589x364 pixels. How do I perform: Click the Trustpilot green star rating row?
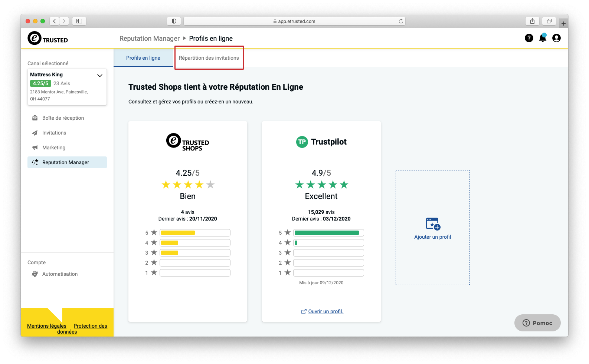pos(322,185)
